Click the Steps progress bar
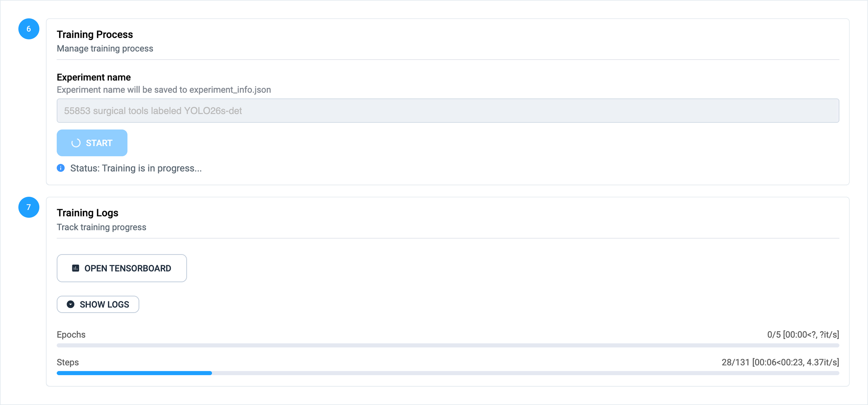The image size is (868, 405). pos(447,373)
